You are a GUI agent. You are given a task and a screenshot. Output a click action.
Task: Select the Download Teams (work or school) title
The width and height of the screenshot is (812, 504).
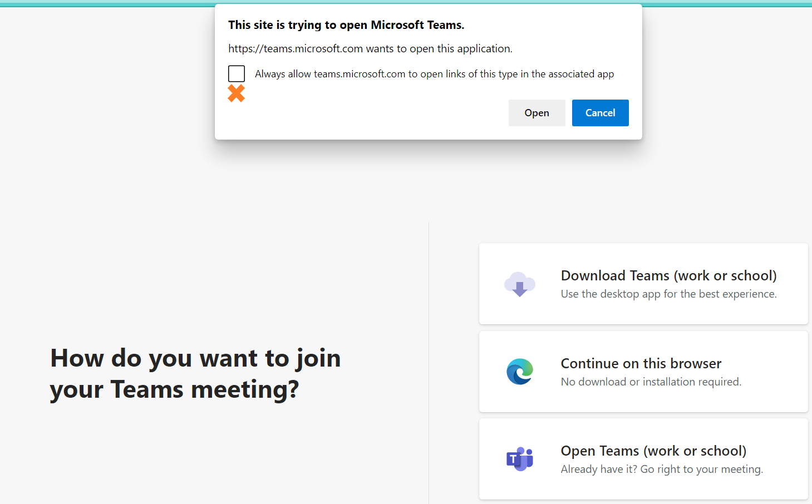tap(668, 275)
